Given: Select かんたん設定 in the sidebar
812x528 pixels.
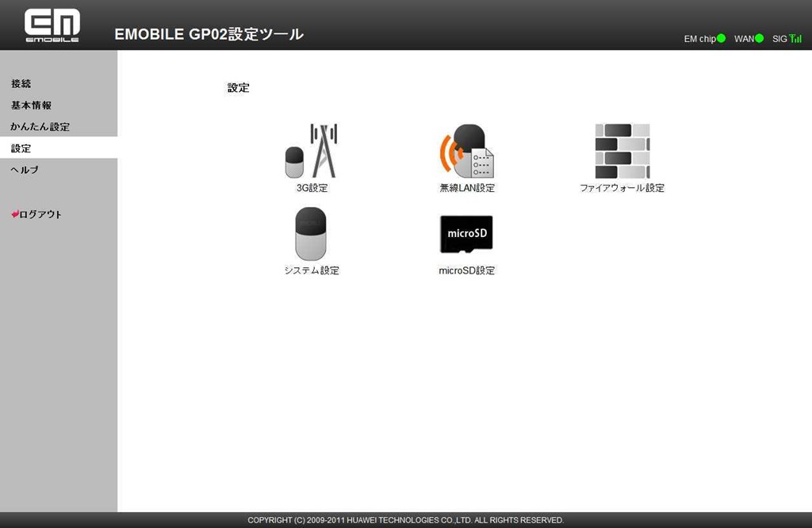Looking at the screenshot, I should click(x=40, y=127).
